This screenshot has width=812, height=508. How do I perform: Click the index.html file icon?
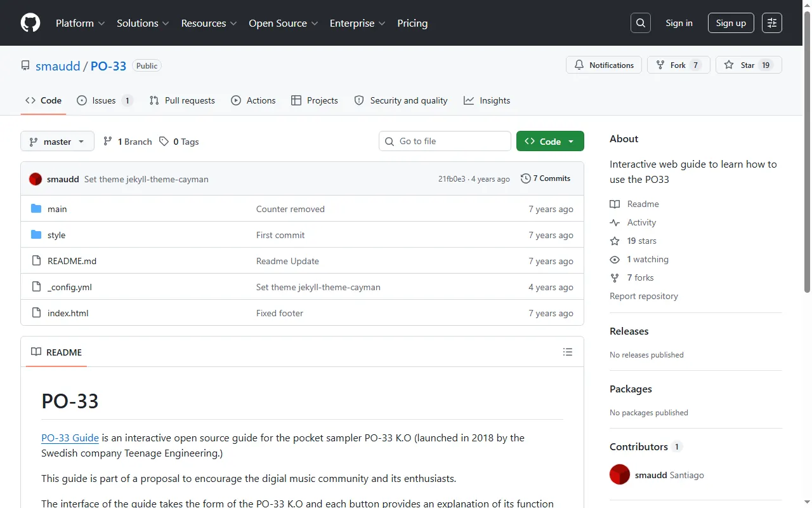click(36, 313)
